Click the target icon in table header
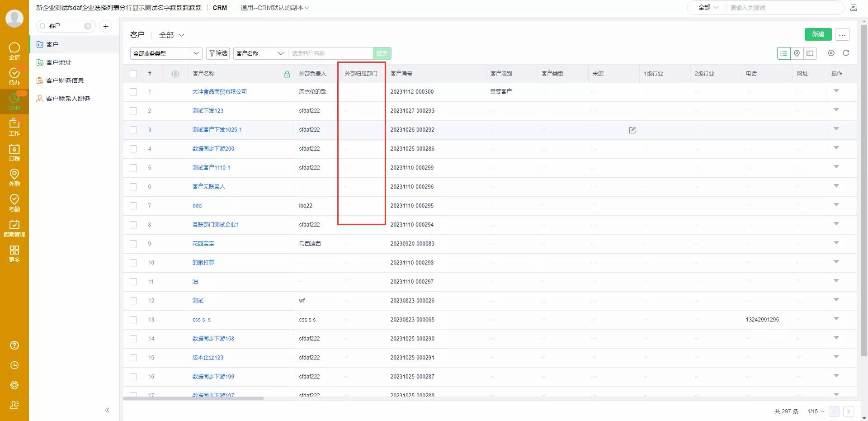Viewport: 868px width, 421px height. [x=175, y=74]
